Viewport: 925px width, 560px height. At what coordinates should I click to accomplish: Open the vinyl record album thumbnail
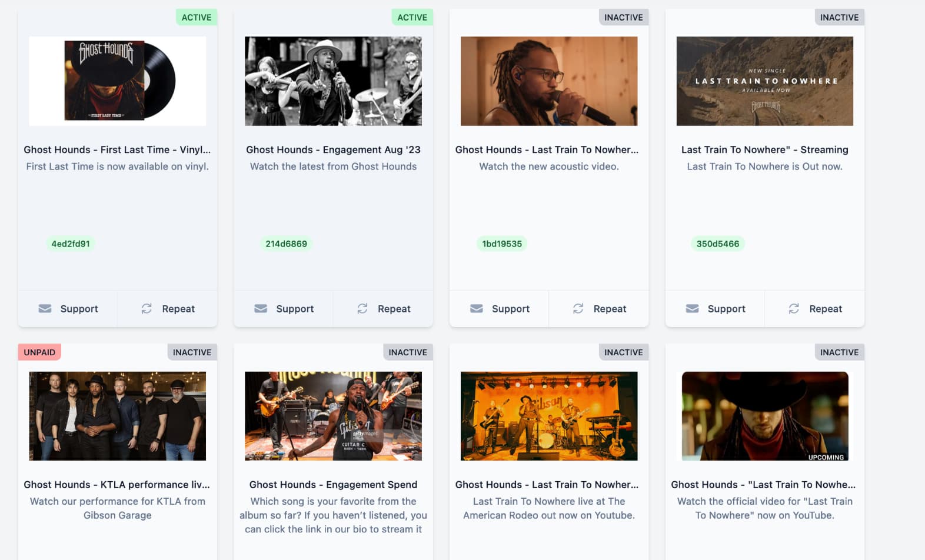click(118, 81)
